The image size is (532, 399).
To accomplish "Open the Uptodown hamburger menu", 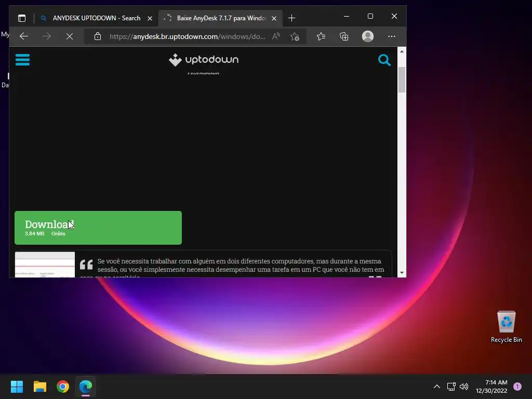I will click(22, 60).
